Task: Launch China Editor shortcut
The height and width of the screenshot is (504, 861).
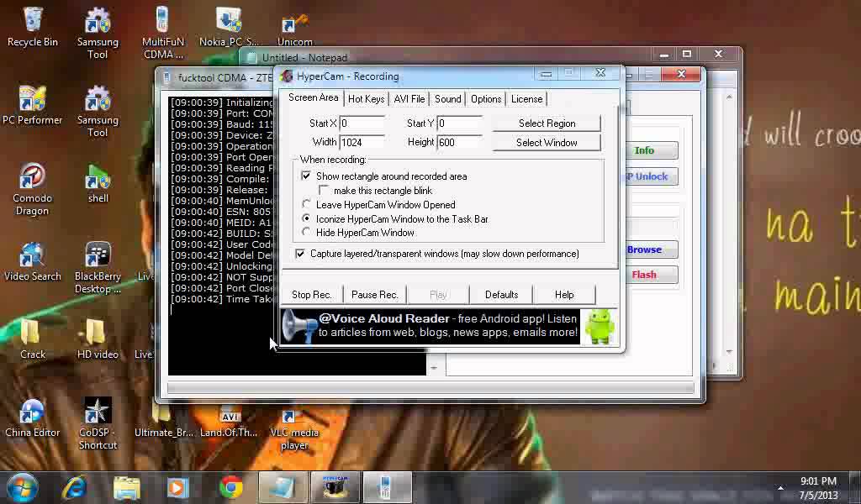Action: (33, 417)
